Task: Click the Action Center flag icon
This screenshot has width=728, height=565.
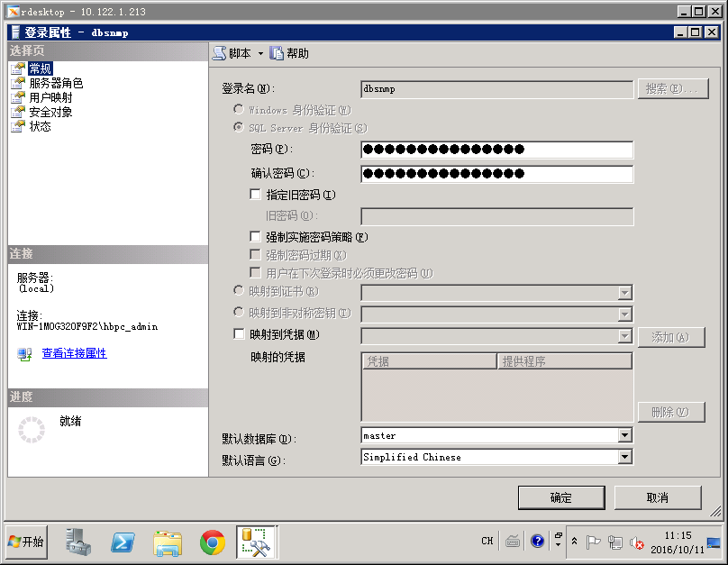Action: coord(593,542)
